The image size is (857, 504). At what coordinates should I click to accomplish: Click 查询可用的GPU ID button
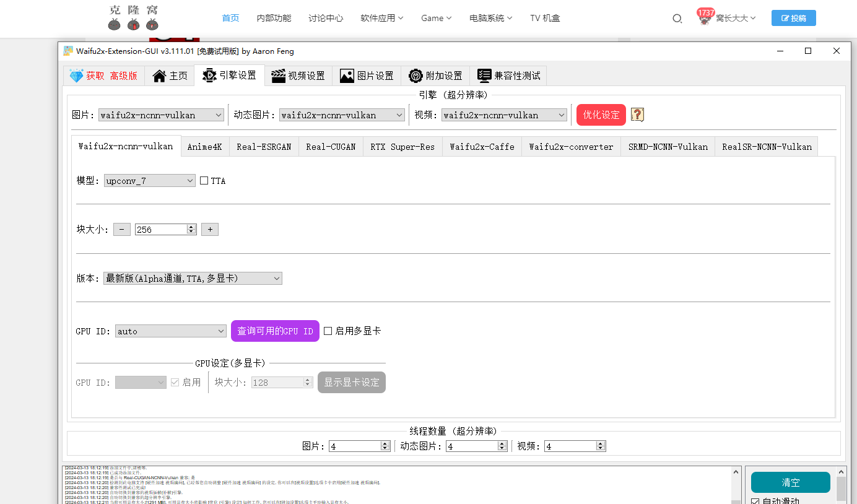pos(275,331)
